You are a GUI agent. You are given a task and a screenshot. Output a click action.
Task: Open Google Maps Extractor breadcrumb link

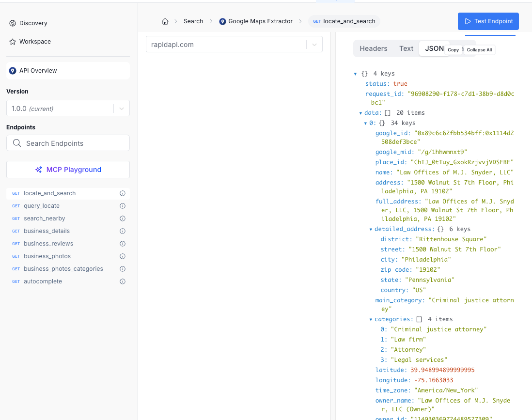point(260,21)
